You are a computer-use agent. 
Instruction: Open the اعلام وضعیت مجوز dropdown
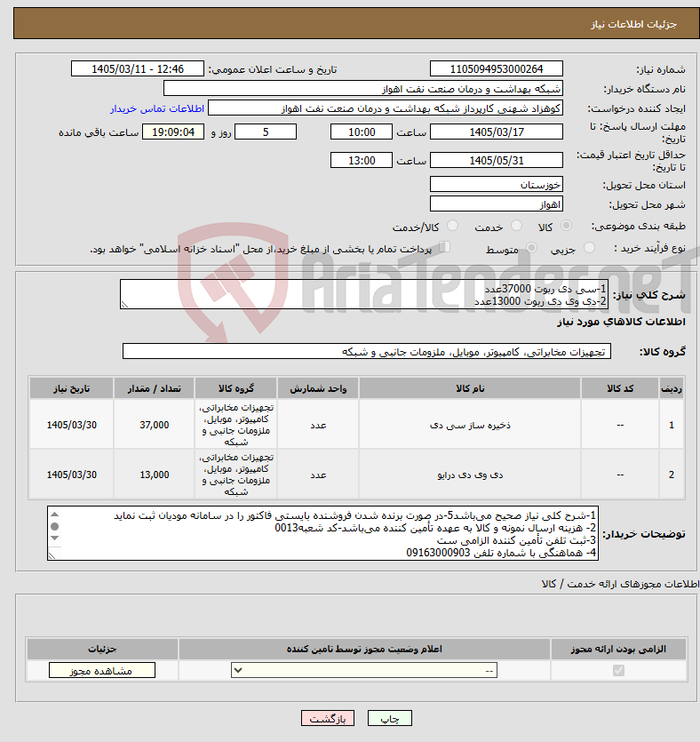(x=363, y=670)
